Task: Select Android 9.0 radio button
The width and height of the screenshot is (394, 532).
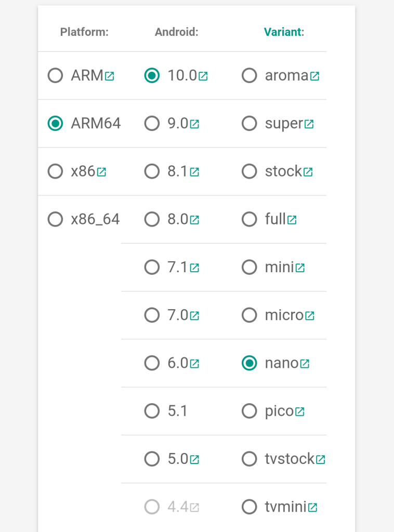Action: [x=152, y=124]
